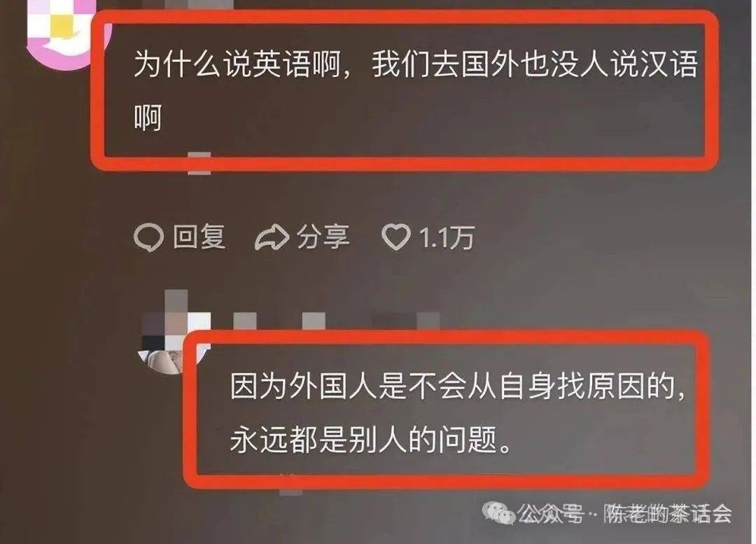Click the lone 啊 on the comment's second line
Image resolution: width=756 pixels, height=544 pixels.
click(x=148, y=118)
